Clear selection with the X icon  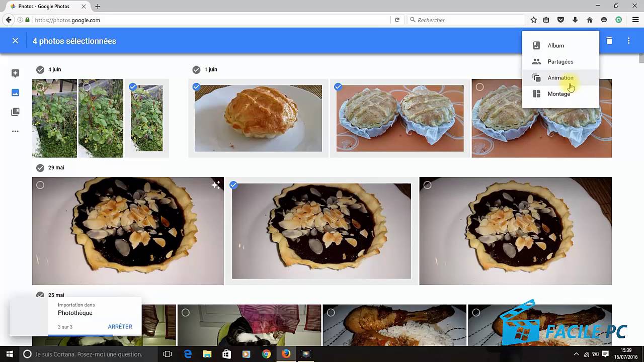15,41
